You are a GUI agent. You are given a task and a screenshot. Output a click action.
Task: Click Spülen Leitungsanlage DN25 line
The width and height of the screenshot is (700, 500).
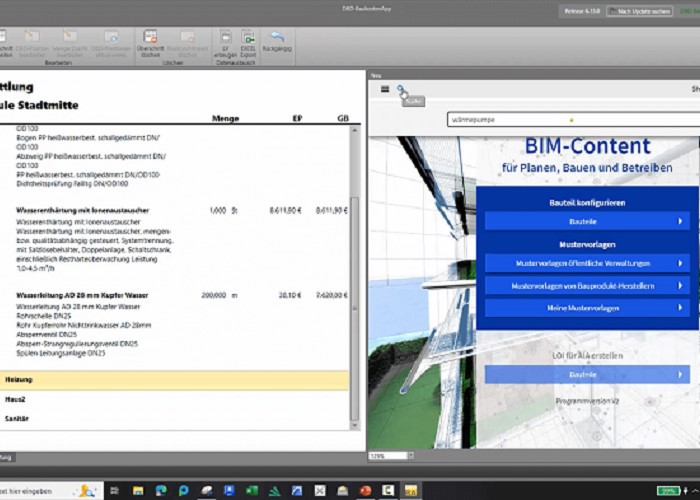tap(61, 353)
